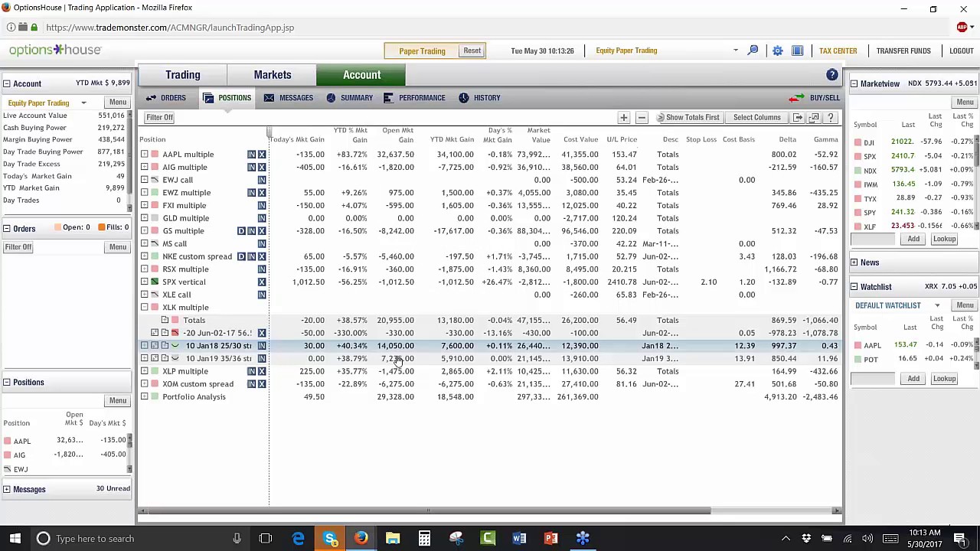
Task: Click D icon on GS multiple row
Action: [241, 231]
